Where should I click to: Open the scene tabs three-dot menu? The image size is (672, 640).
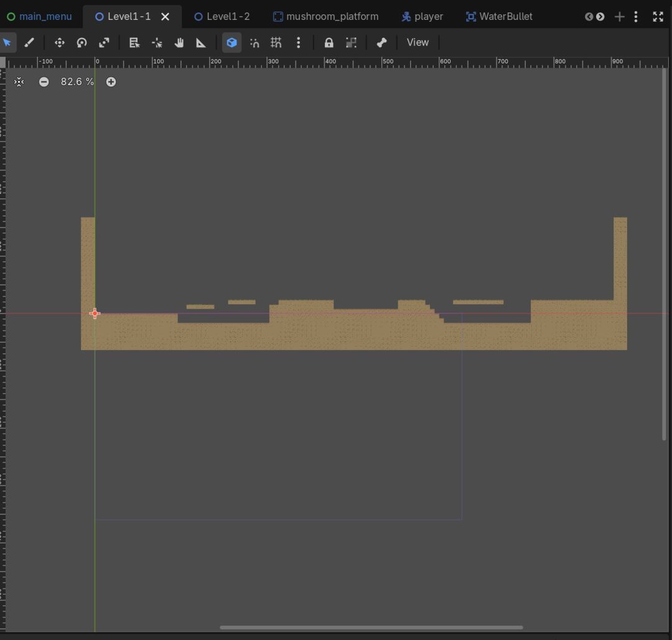click(x=636, y=17)
